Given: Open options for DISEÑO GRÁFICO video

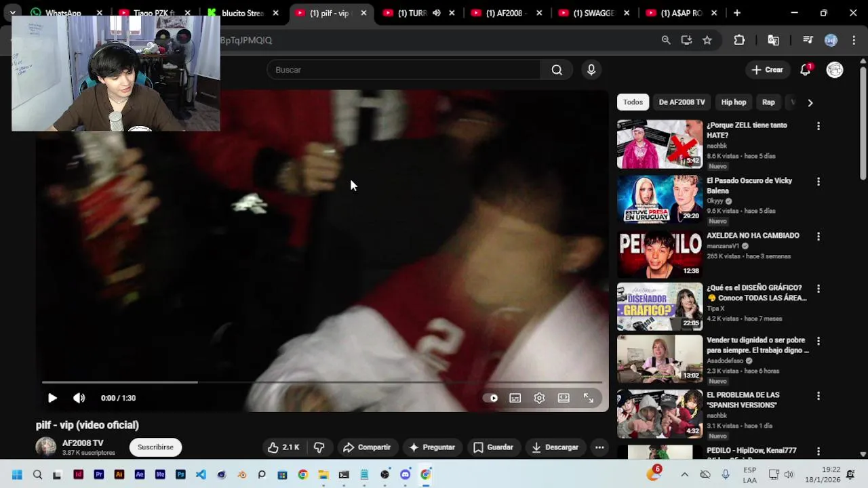Looking at the screenshot, I should 818,289.
